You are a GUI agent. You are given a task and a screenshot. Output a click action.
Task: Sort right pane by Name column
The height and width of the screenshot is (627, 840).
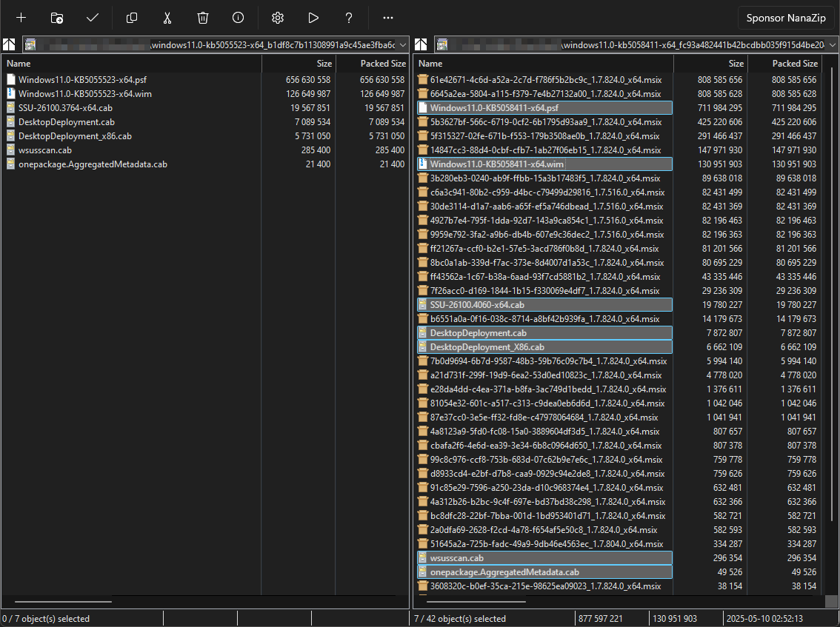click(544, 63)
